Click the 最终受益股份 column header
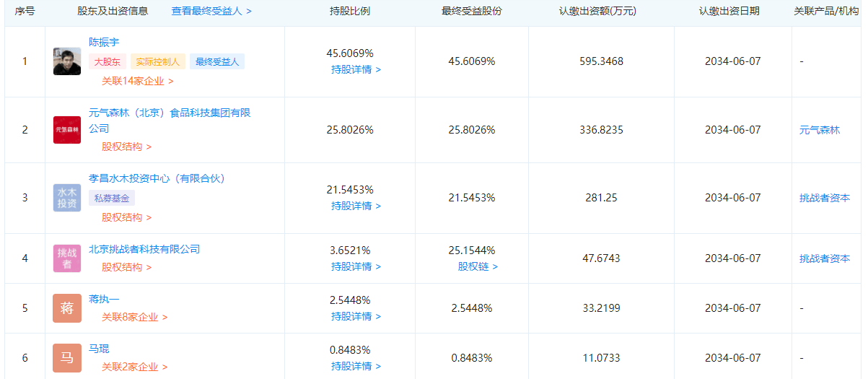This screenshot has width=868, height=379. point(472,12)
